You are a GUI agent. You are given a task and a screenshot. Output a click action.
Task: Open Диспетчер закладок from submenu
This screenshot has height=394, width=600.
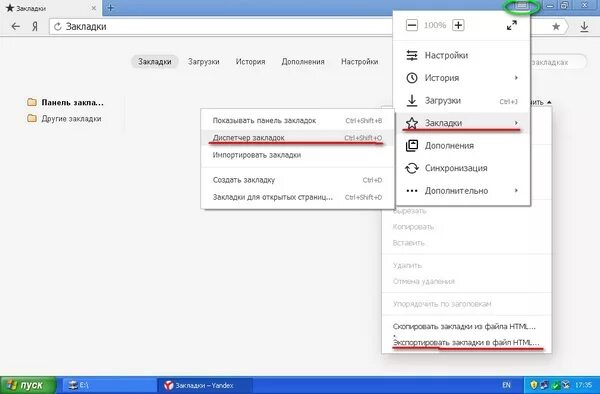[297, 138]
